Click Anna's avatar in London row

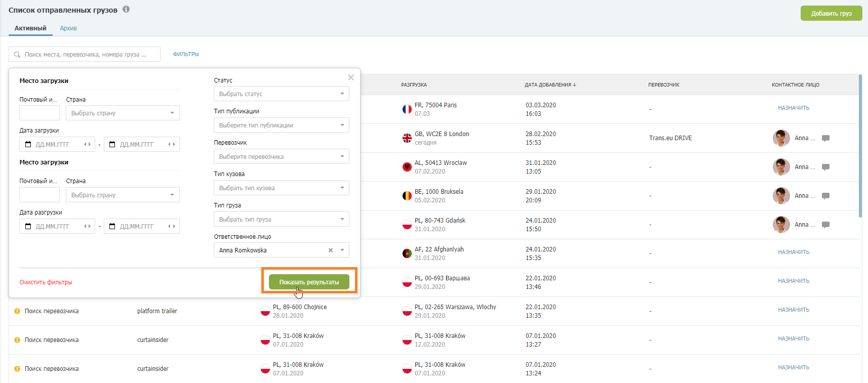click(781, 138)
